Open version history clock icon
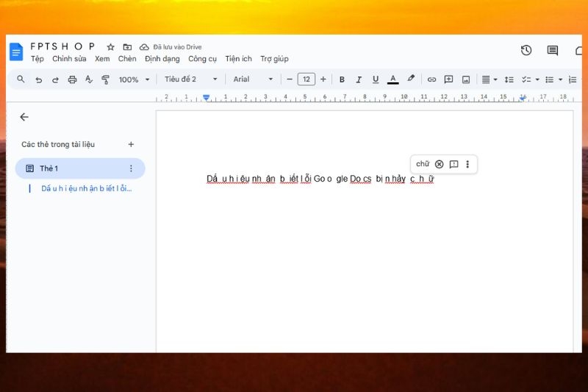 point(526,50)
